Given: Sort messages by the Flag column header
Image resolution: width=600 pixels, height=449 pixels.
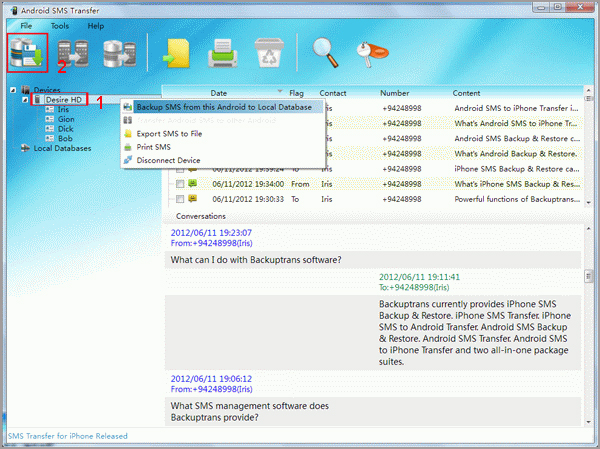Looking at the screenshot, I should pos(296,93).
